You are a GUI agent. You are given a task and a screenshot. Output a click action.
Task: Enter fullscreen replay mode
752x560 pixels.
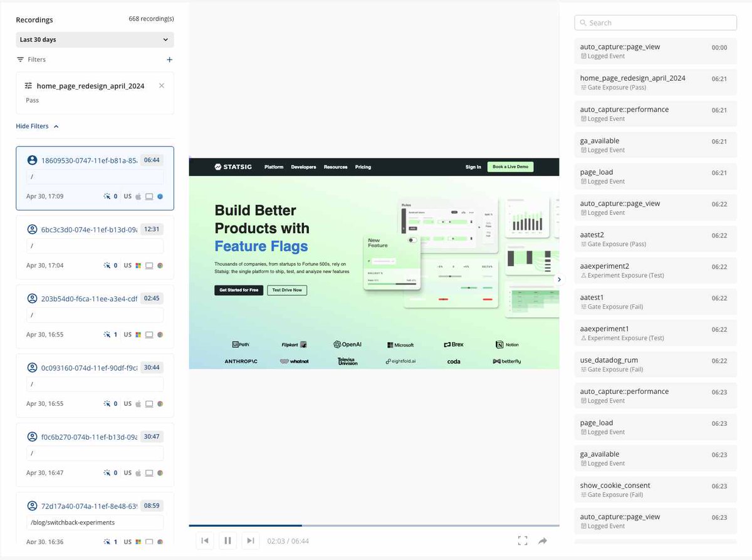[523, 541]
